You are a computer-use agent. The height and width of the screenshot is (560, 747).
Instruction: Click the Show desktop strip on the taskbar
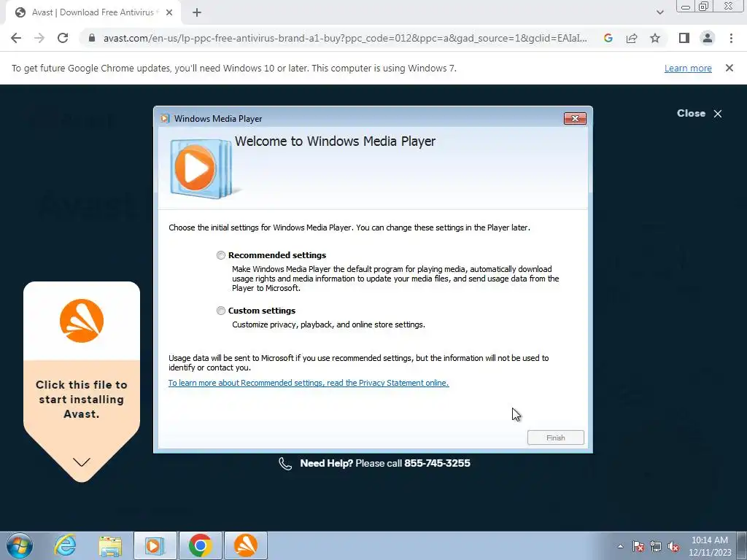pyautogui.click(x=742, y=545)
